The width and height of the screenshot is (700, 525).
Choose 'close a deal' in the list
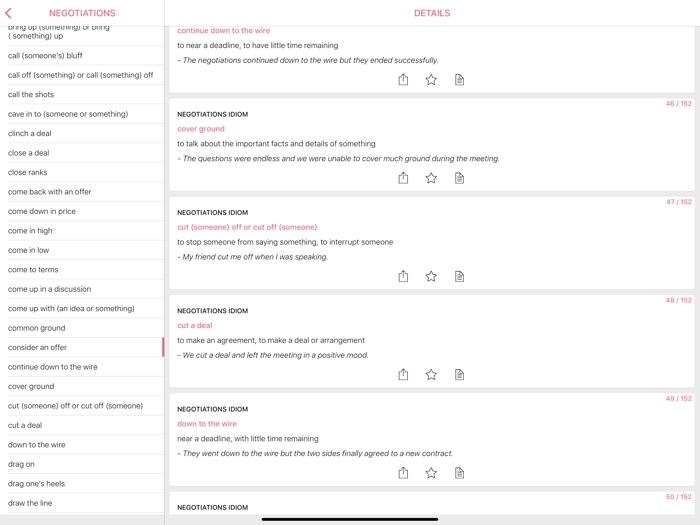[82, 153]
